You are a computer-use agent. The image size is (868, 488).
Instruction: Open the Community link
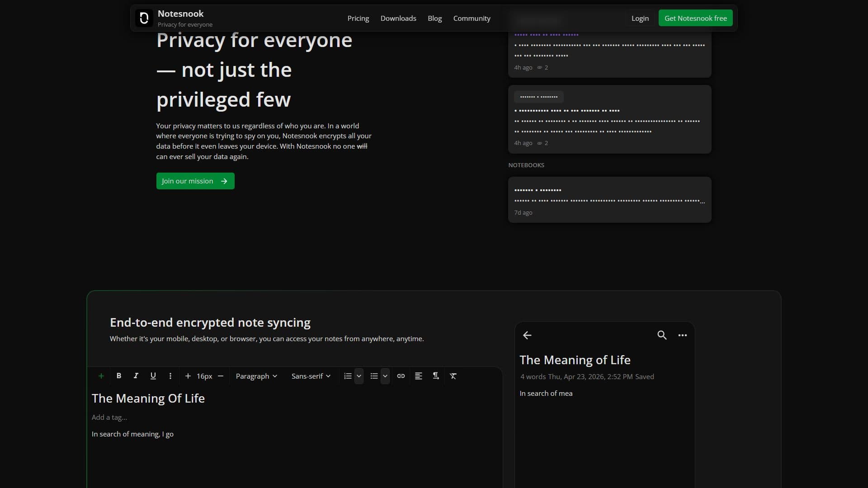tap(472, 18)
